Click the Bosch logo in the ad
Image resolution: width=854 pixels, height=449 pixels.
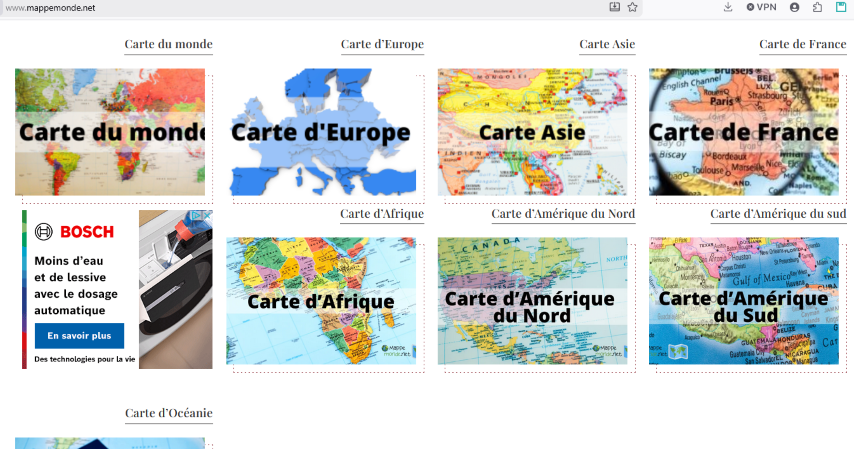coord(75,232)
